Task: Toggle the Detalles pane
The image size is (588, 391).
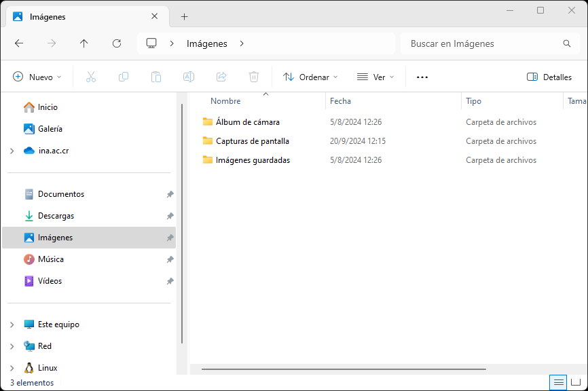Action: pos(549,77)
